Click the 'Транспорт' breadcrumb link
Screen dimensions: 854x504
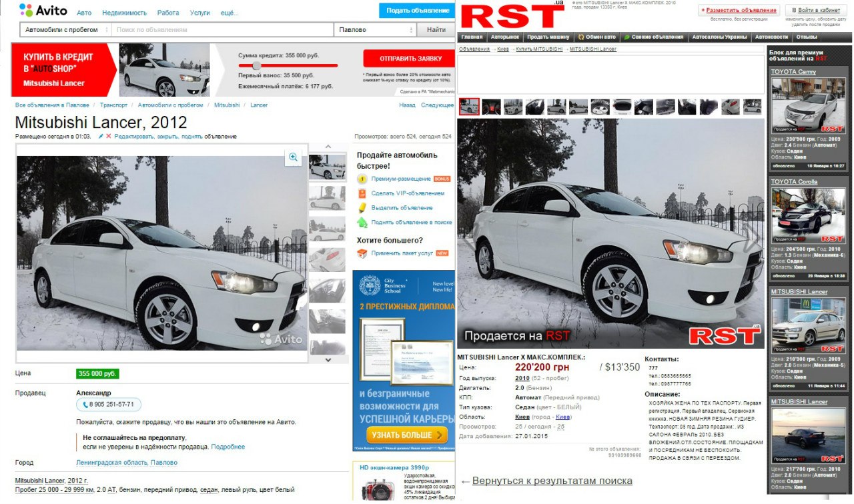(x=113, y=105)
